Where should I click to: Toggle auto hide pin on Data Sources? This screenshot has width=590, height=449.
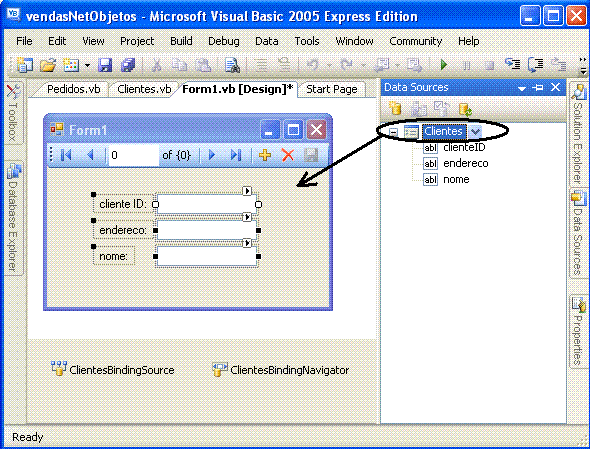[538, 88]
